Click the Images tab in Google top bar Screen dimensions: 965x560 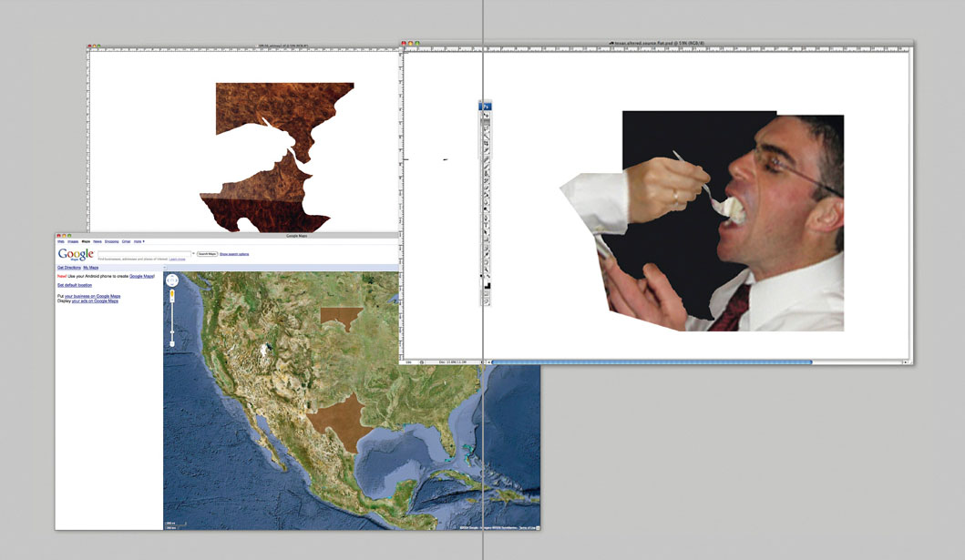[73, 241]
